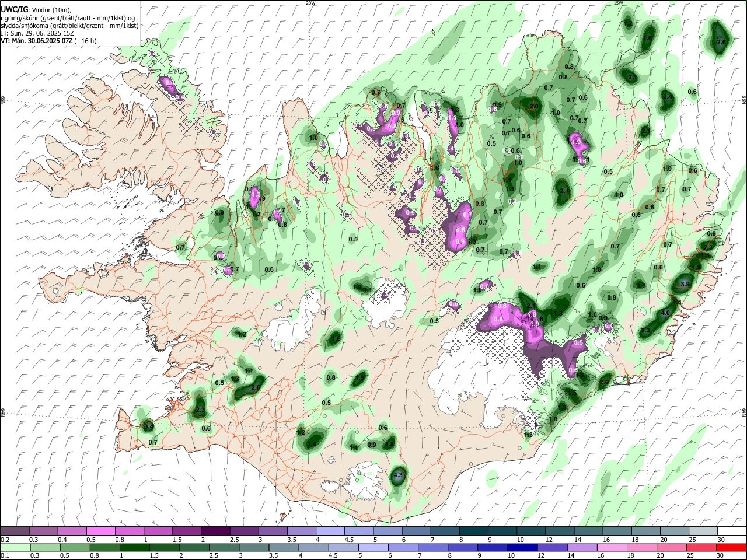Click the darkest purple swatch between 2 and 2.5
747x560 pixels.
(215, 531)
